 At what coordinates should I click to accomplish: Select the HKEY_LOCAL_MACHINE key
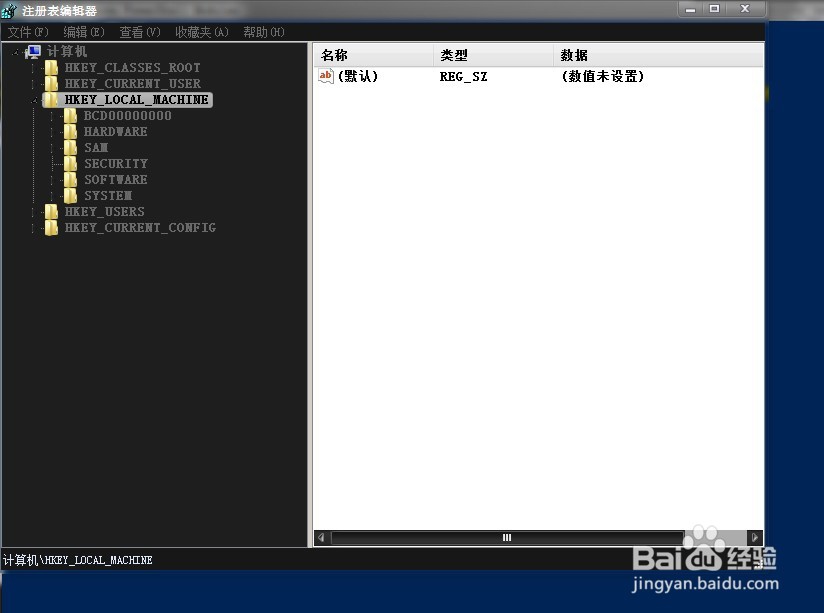pos(137,99)
